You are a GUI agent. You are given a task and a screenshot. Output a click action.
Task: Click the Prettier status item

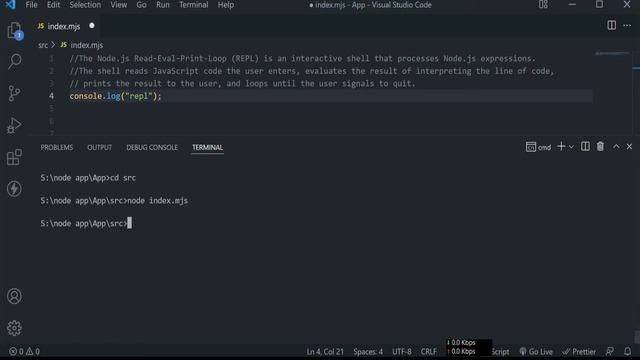tap(579, 351)
